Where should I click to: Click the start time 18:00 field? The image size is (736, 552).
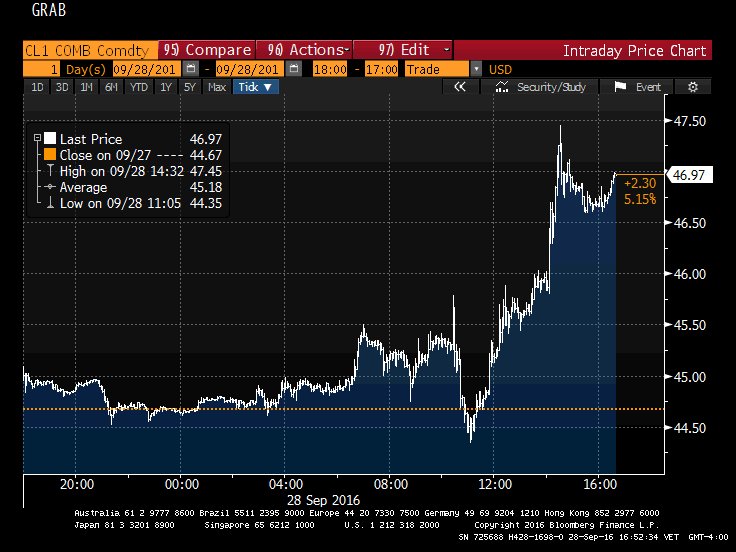tap(332, 69)
